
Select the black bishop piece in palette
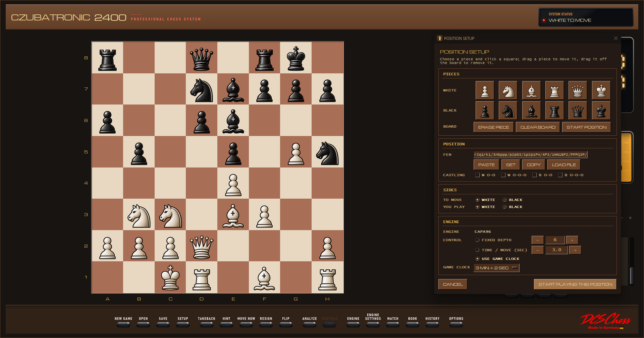(x=531, y=111)
